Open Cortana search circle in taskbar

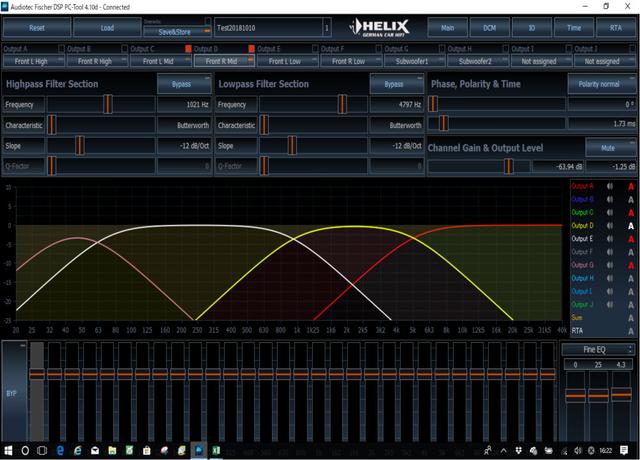25,451
